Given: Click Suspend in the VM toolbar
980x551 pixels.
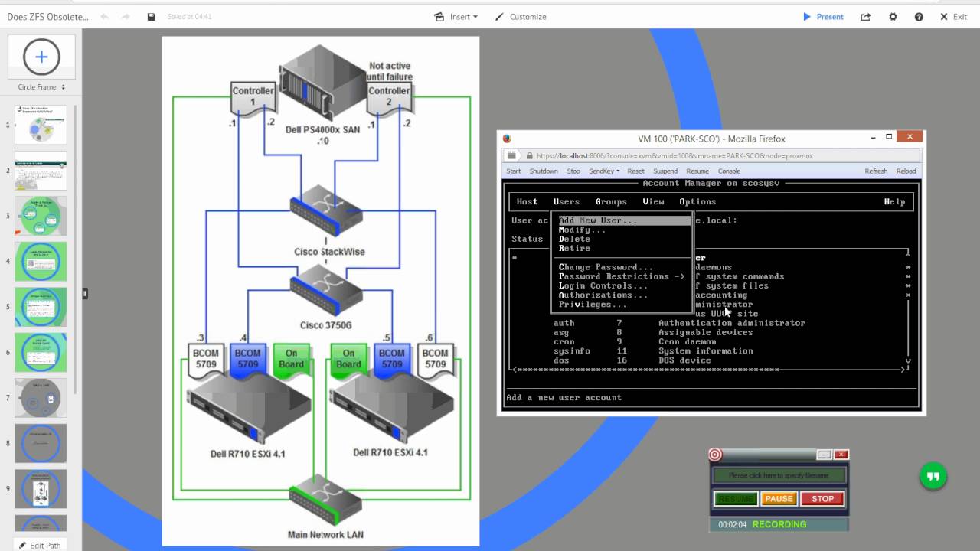Looking at the screenshot, I should (665, 171).
